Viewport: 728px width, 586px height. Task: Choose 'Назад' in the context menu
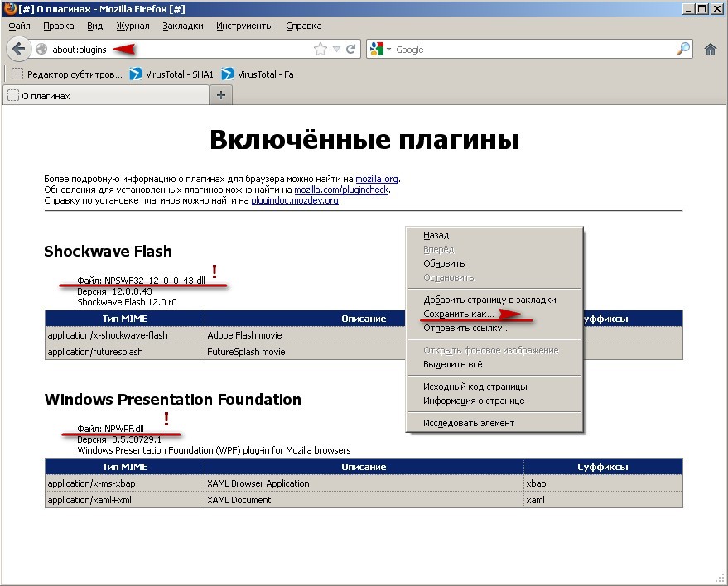494,235
